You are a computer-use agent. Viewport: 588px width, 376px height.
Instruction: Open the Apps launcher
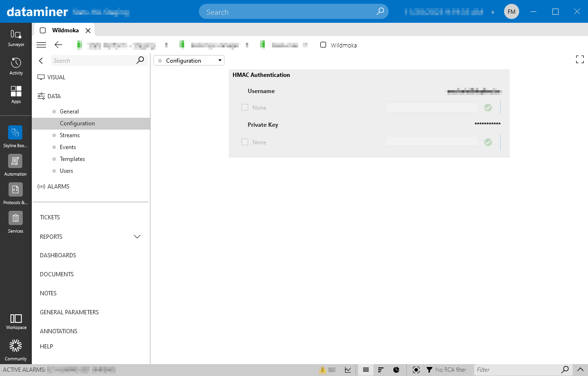click(x=16, y=95)
